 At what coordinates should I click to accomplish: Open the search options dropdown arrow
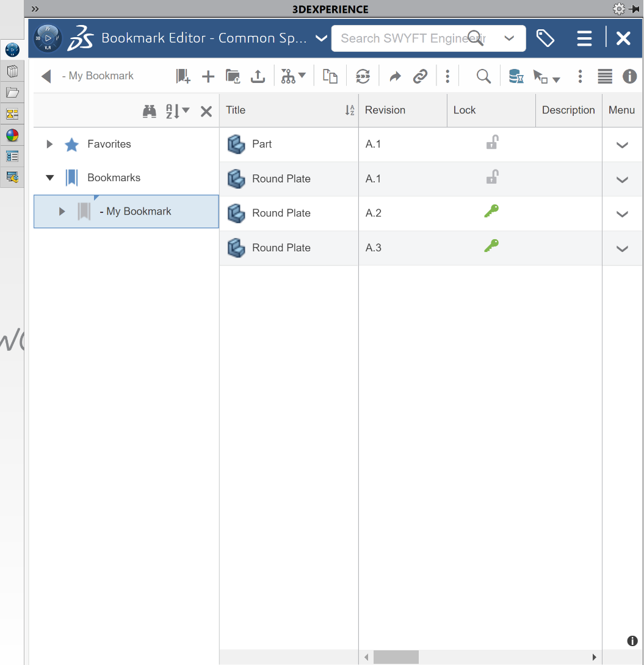tap(509, 38)
